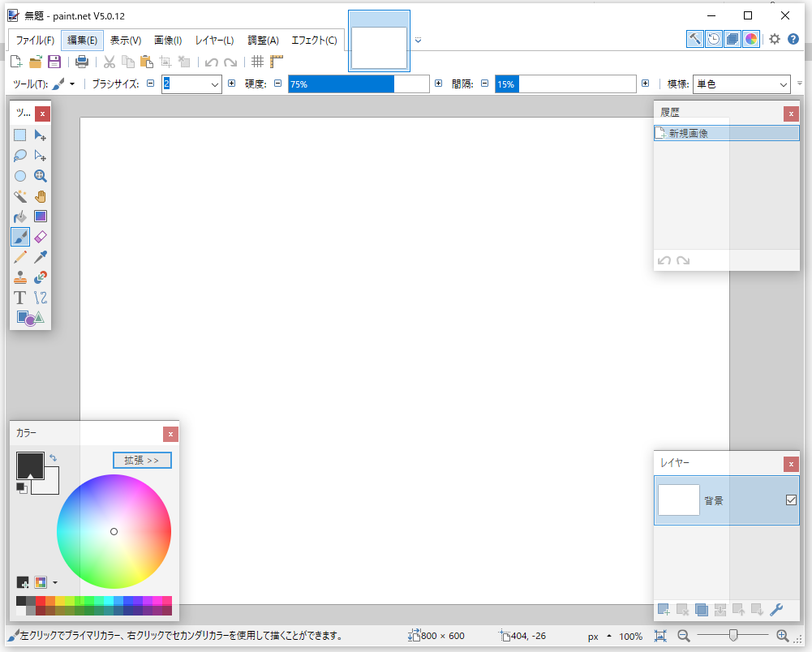The width and height of the screenshot is (812, 652).
Task: Select the Move Selected Pixels tool
Action: tap(40, 135)
